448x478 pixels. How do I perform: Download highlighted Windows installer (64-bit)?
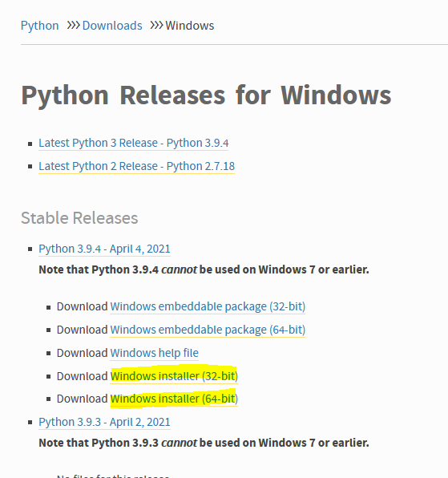174,399
